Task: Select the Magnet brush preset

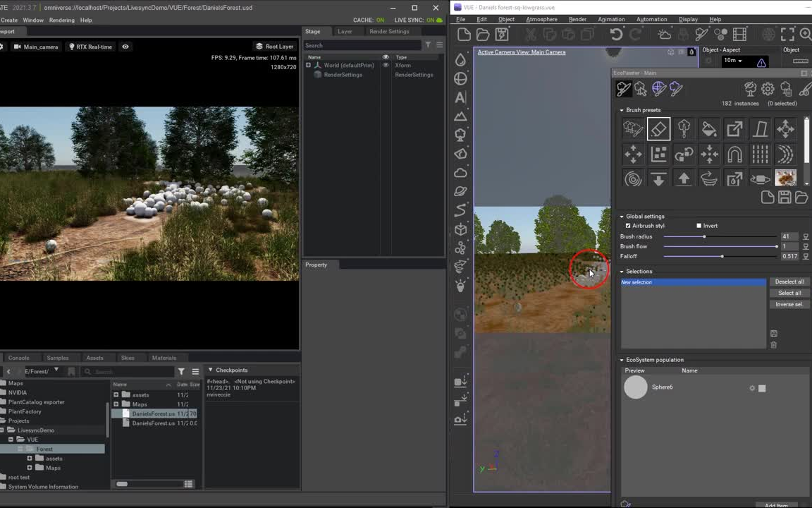Action: click(734, 155)
